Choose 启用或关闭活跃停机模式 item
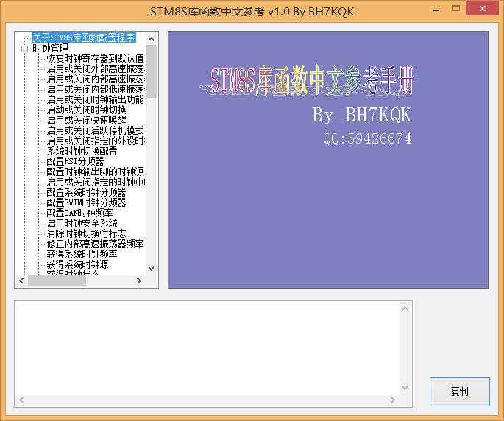 point(96,130)
